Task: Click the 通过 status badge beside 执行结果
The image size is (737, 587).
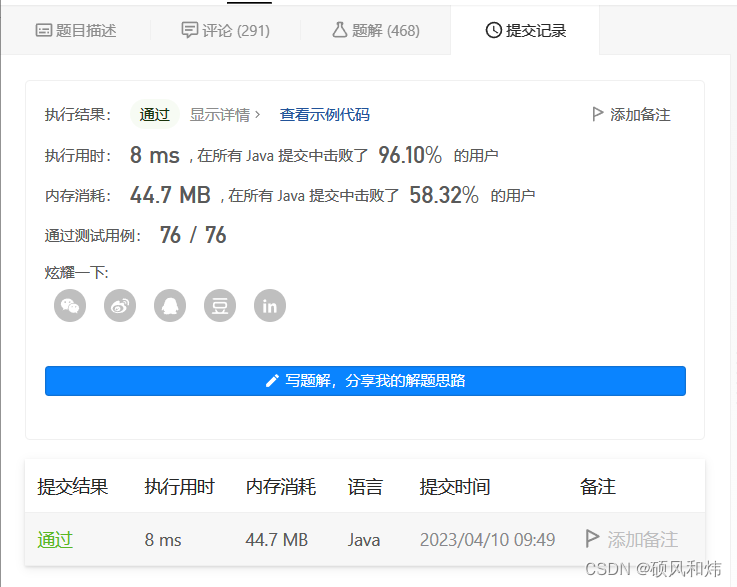Action: [155, 114]
